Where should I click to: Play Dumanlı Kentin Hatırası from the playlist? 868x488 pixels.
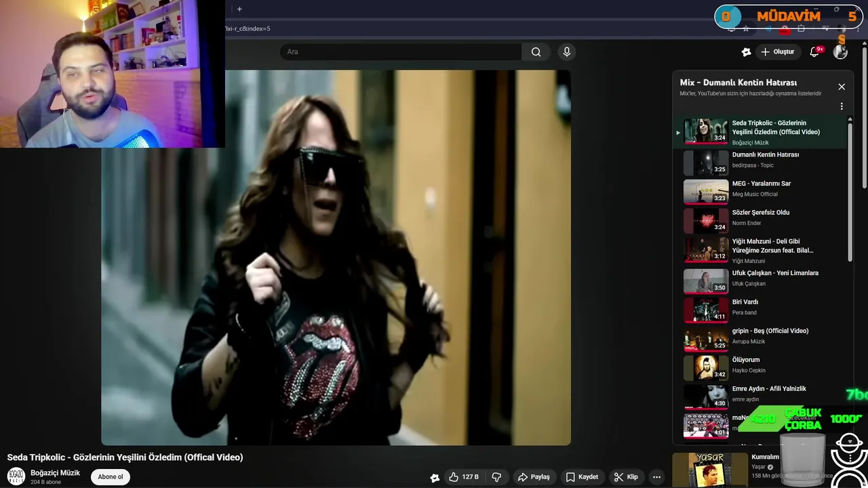(759, 163)
